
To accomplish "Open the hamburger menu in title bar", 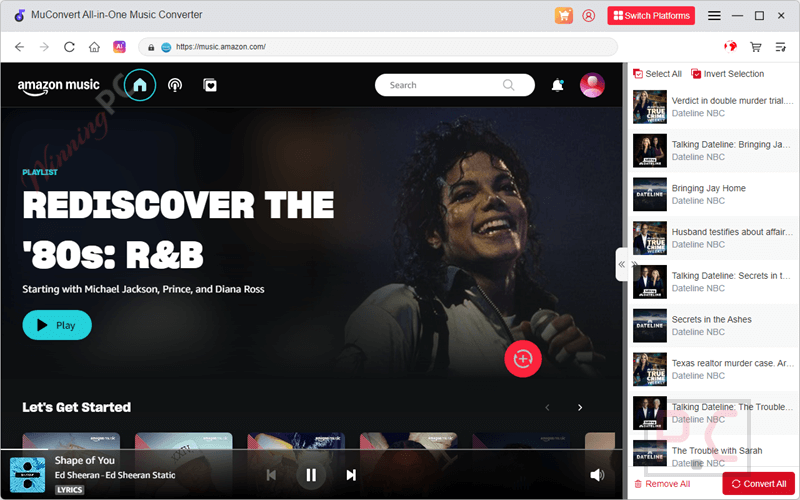I will coord(714,16).
